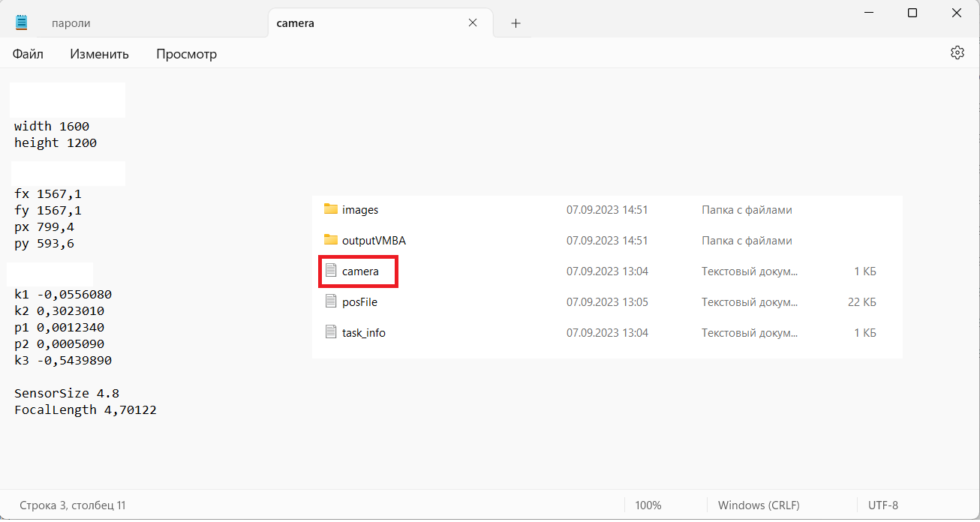Click Windows (CRLF) line ending indicator
The height and width of the screenshot is (522, 980).
(x=759, y=505)
